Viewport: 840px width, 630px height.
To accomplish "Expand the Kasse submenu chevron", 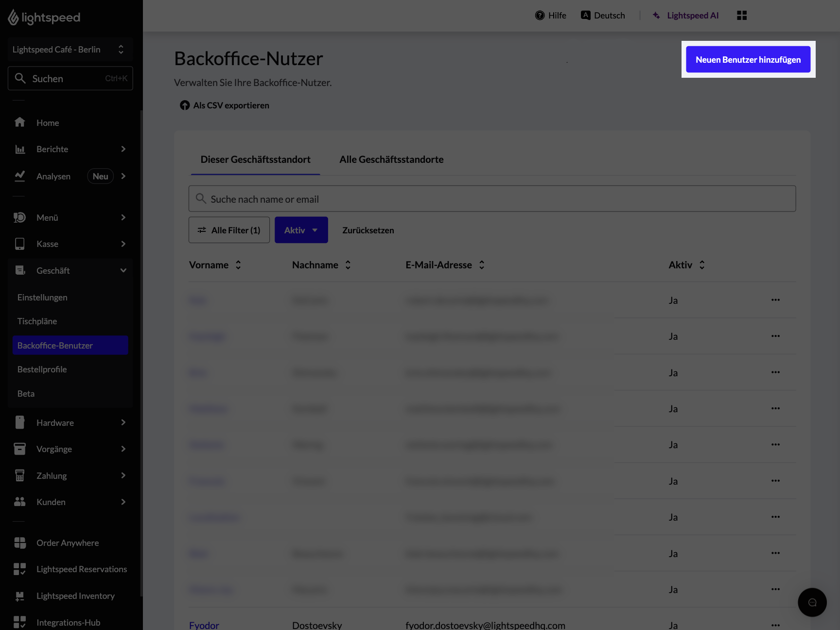I will pos(123,244).
